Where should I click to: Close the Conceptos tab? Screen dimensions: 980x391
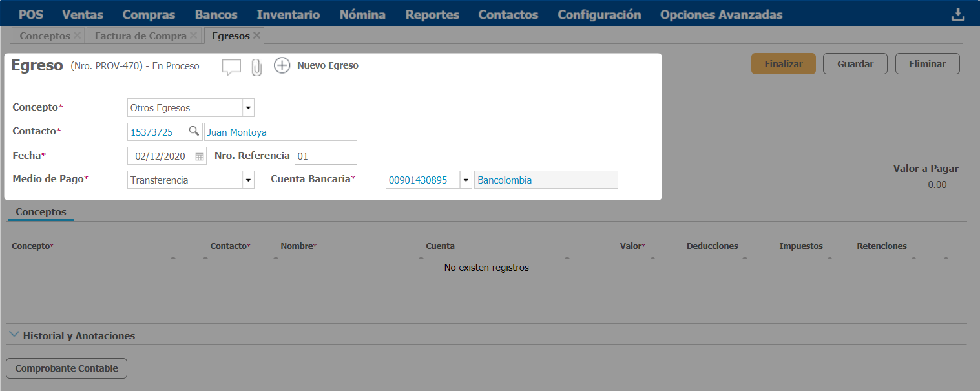tap(78, 36)
